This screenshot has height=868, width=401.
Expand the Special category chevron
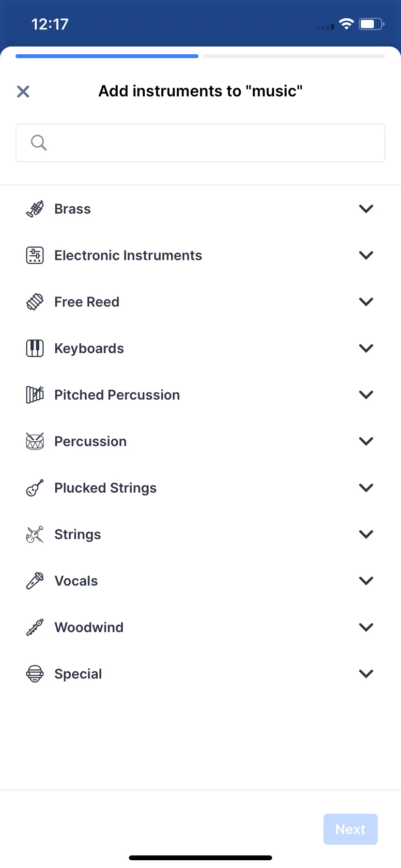[366, 674]
